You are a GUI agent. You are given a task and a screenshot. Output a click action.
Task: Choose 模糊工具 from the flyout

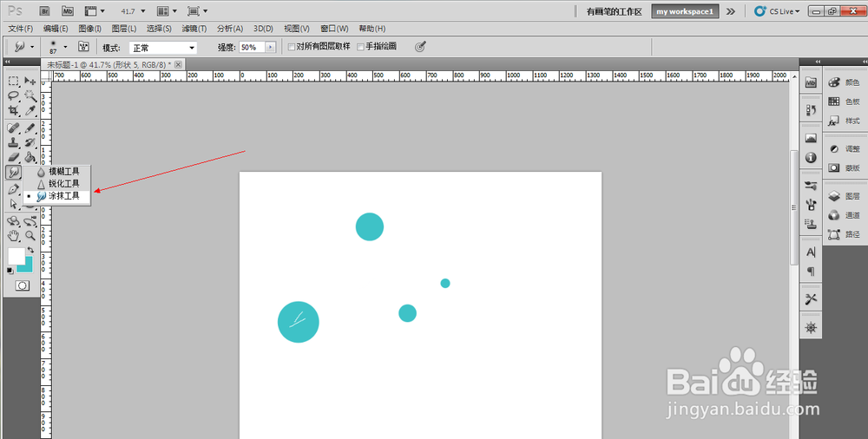[x=57, y=172]
